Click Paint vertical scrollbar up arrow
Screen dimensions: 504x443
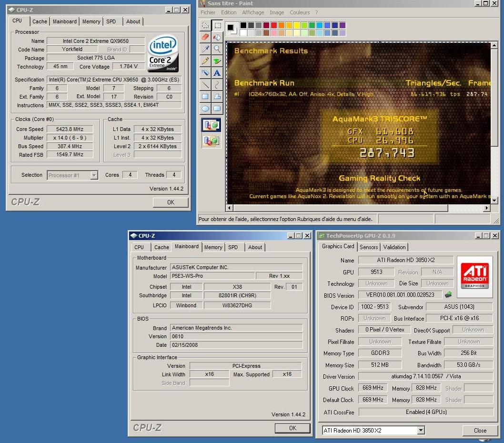(494, 45)
